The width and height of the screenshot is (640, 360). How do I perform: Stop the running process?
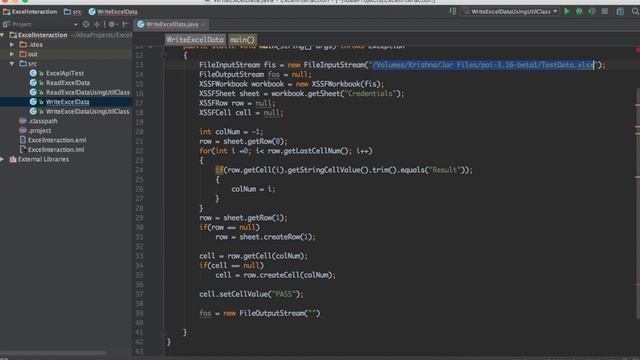(605, 11)
